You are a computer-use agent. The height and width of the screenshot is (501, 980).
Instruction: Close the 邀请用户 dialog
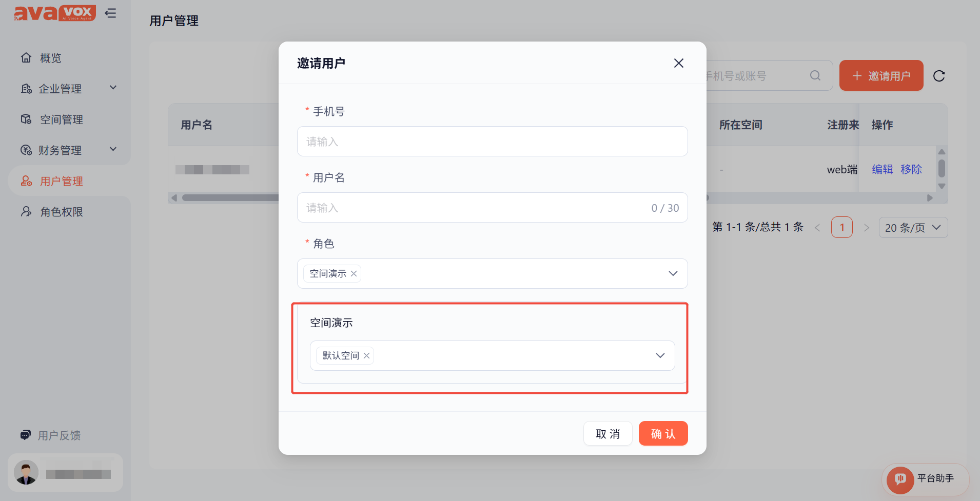click(679, 63)
